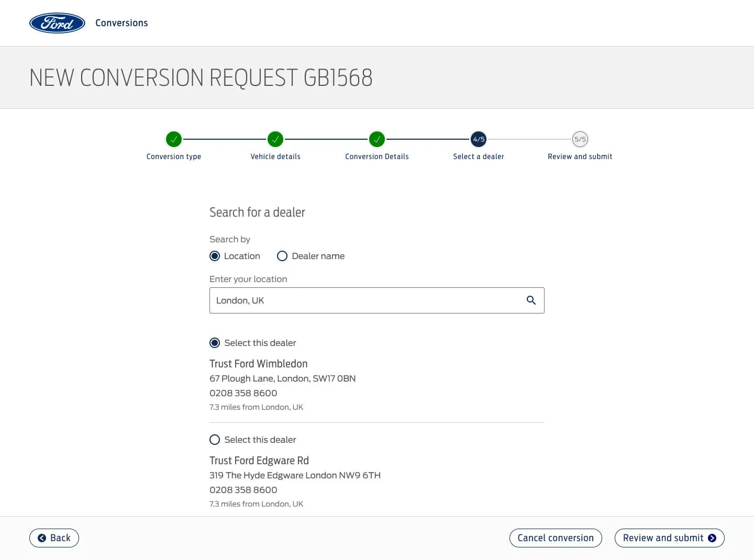Go back with the Back button

point(54,538)
